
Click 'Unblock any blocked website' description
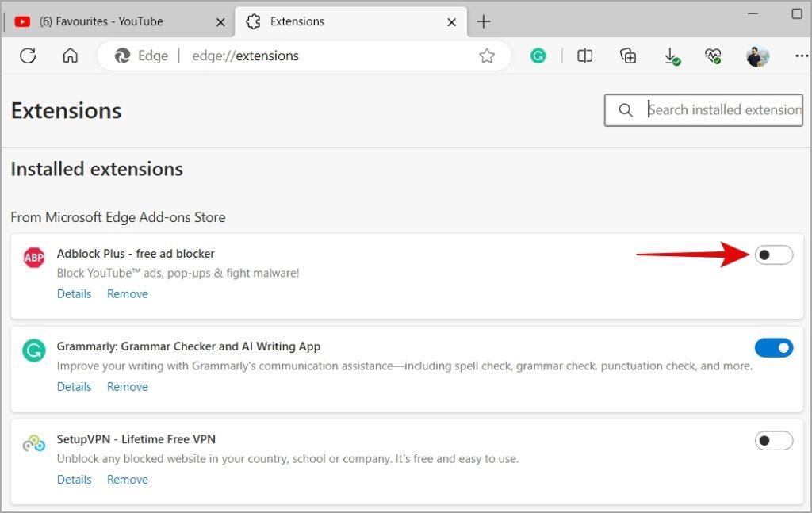click(287, 459)
